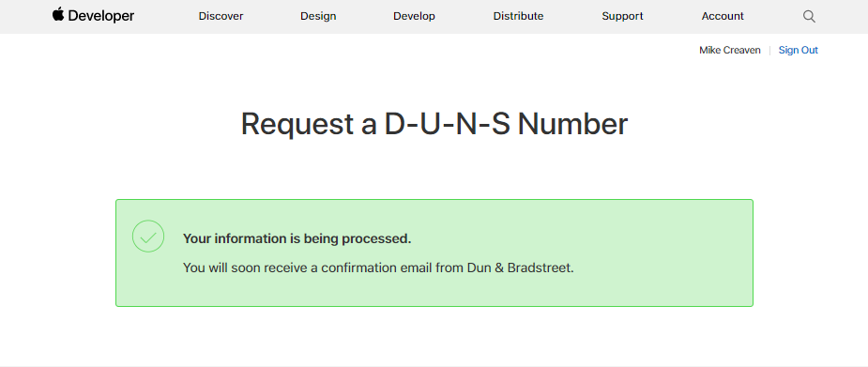
Task: Click the Sign Out link
Action: tap(799, 51)
